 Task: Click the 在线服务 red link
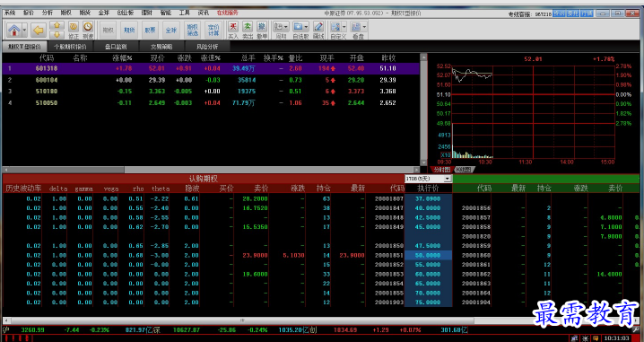[x=228, y=13]
